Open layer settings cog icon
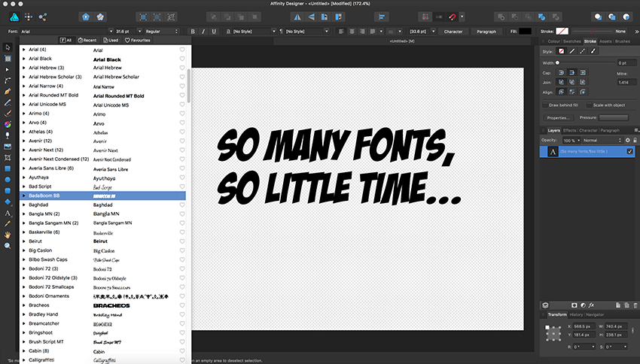 click(627, 141)
